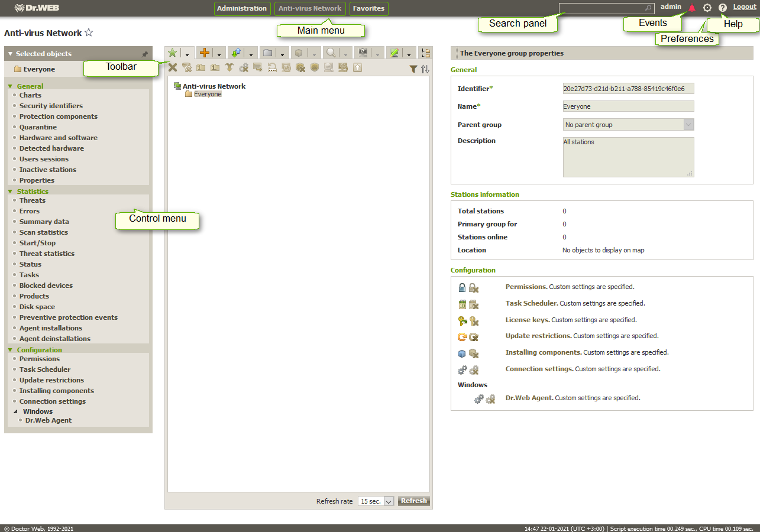The height and width of the screenshot is (532, 760).
Task: Select the Everyone group in network tree
Action: pos(208,94)
